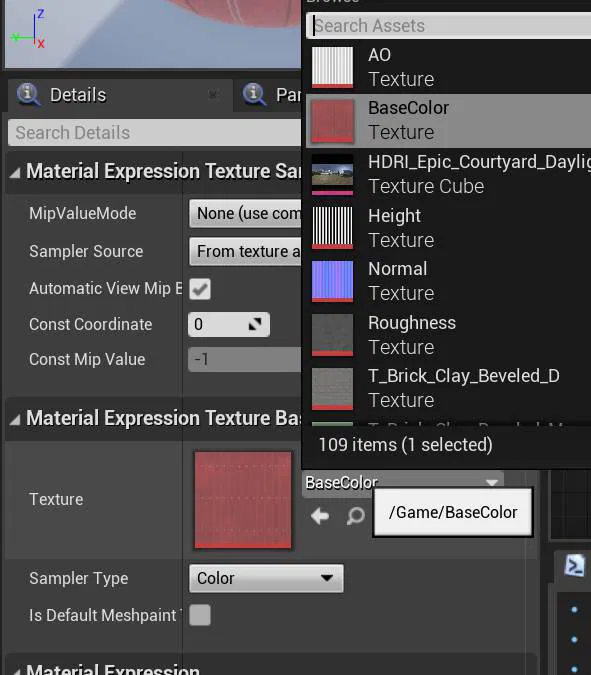
Task: Close the Details tab
Action: pyautogui.click(x=213, y=94)
